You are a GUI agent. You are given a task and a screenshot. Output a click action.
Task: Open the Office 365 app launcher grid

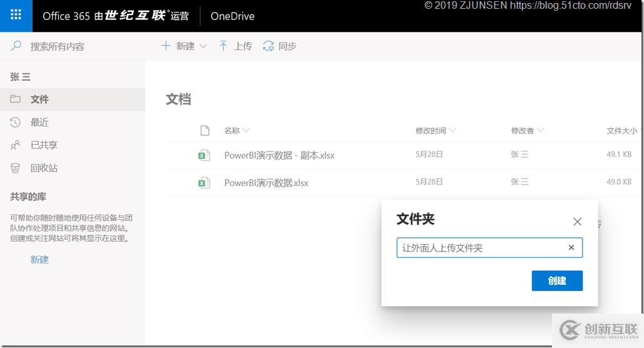pyautogui.click(x=16, y=16)
